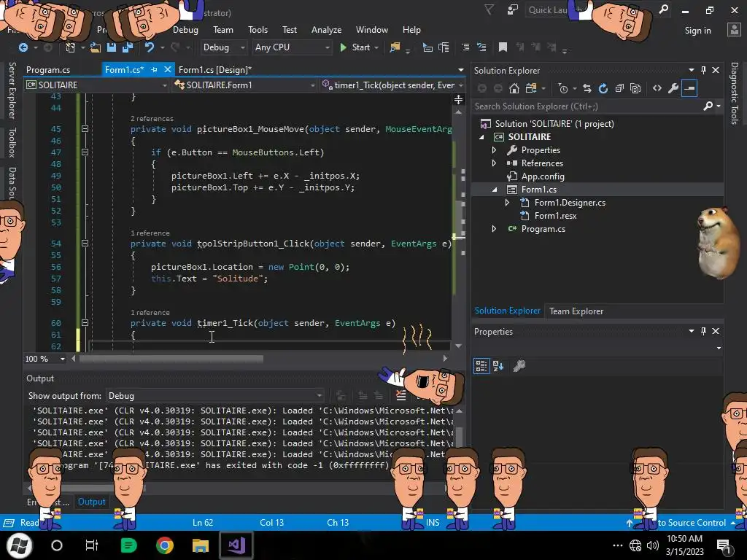Click the Open File folder icon
Image resolution: width=747 pixels, height=560 pixels.
tap(96, 47)
